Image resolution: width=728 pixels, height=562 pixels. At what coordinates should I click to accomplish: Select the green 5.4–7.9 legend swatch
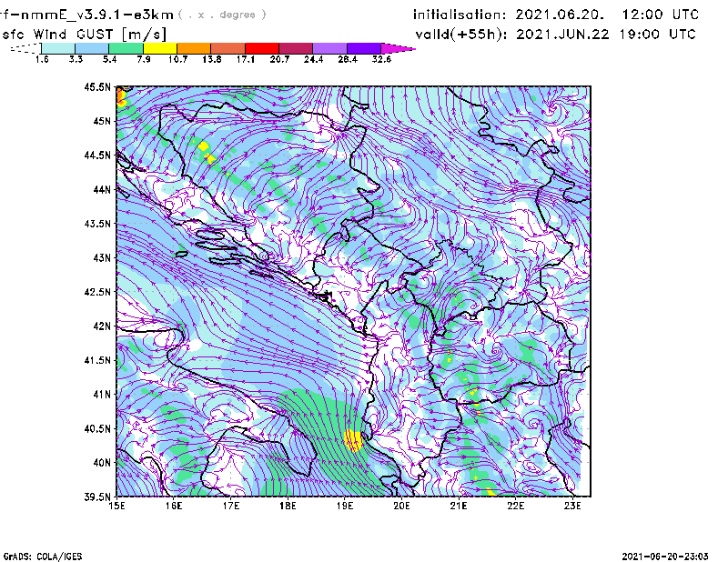point(126,48)
